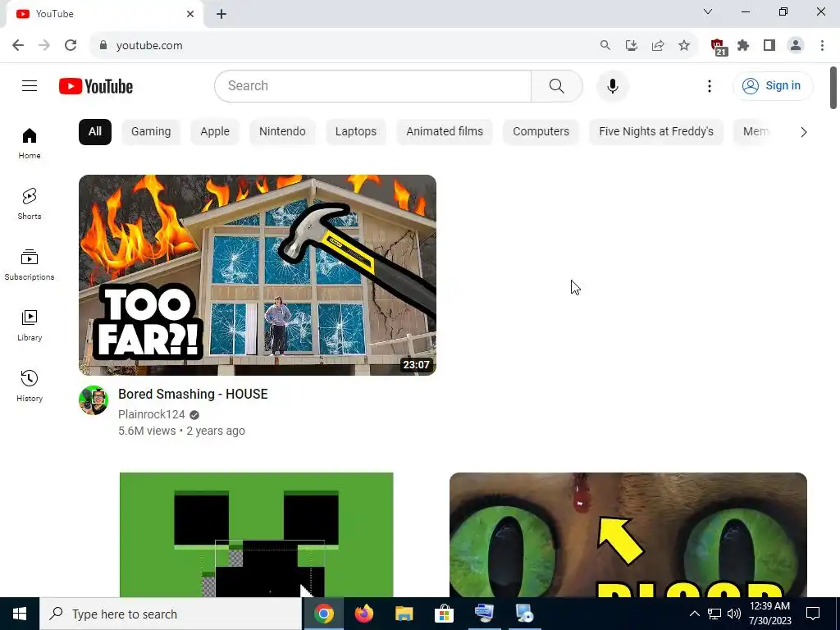This screenshot has height=630, width=840.
Task: Select the Apple category chip
Action: (215, 132)
